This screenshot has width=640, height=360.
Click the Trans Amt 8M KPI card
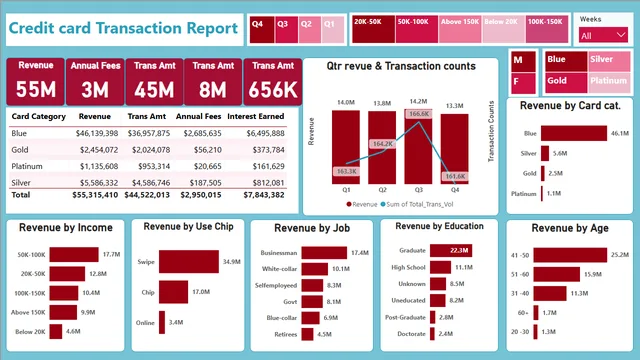[x=213, y=82]
